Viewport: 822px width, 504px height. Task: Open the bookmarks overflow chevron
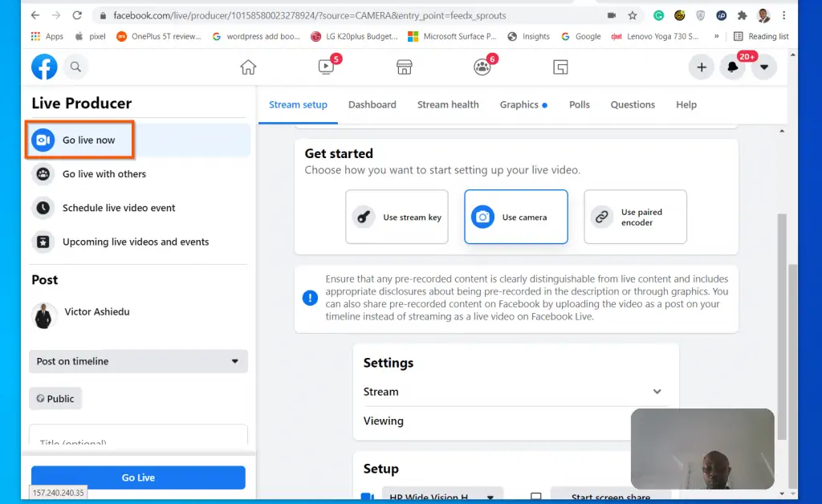point(717,36)
